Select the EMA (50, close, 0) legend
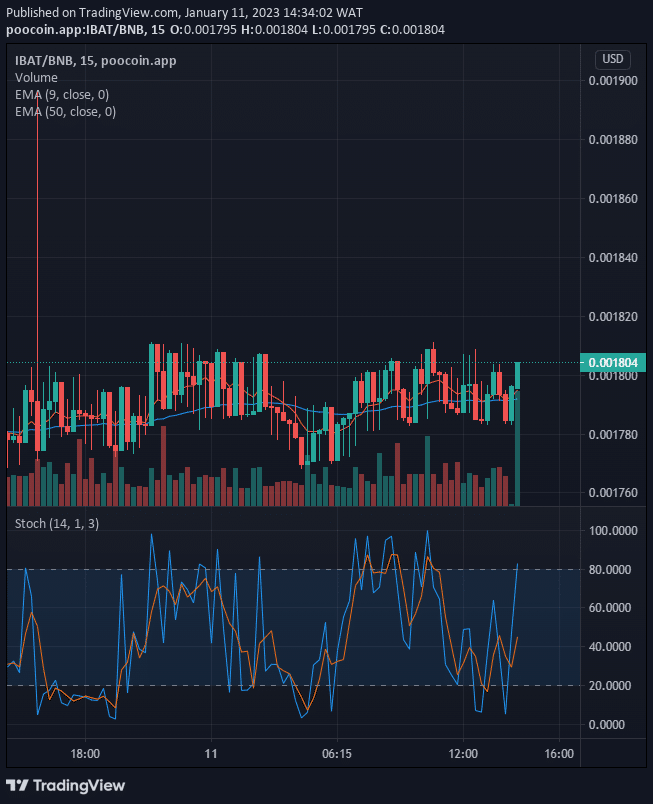 pos(65,111)
